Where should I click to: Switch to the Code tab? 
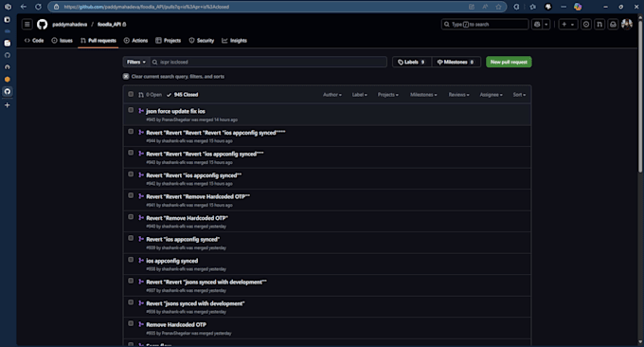34,40
